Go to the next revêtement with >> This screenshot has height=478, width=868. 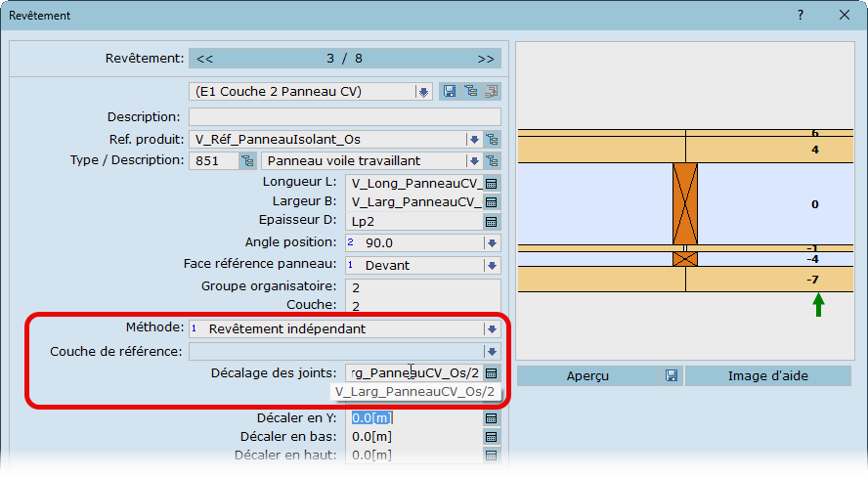click(x=486, y=59)
